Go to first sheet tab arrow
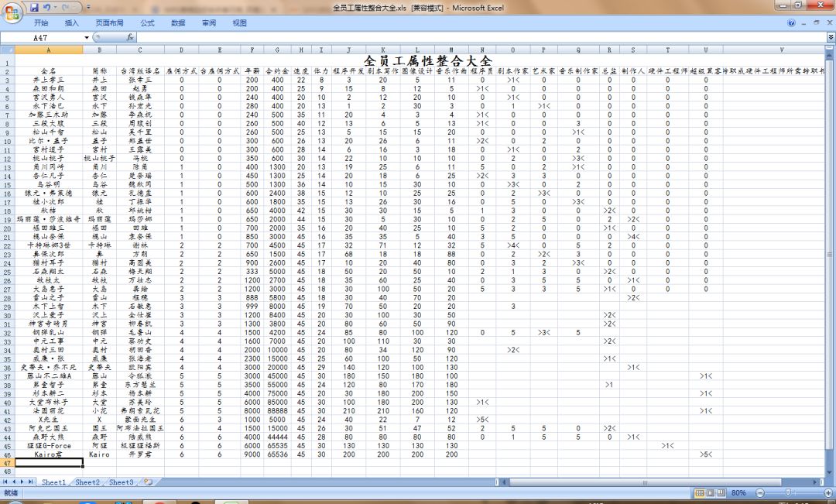836x504 pixels. click(x=6, y=482)
